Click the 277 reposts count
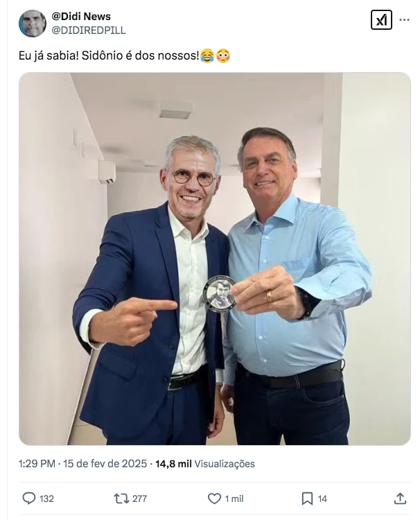420x520 pixels. (139, 499)
